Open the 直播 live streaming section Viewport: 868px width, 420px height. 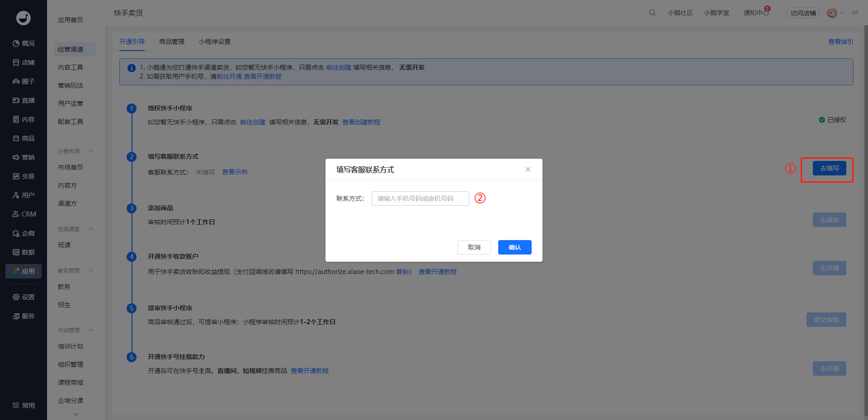click(x=24, y=100)
